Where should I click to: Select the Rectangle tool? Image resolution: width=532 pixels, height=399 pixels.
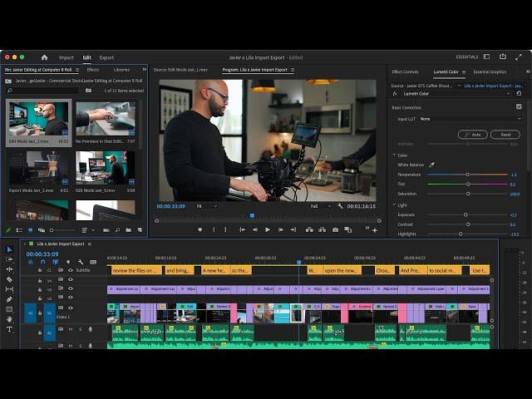pos(9,309)
